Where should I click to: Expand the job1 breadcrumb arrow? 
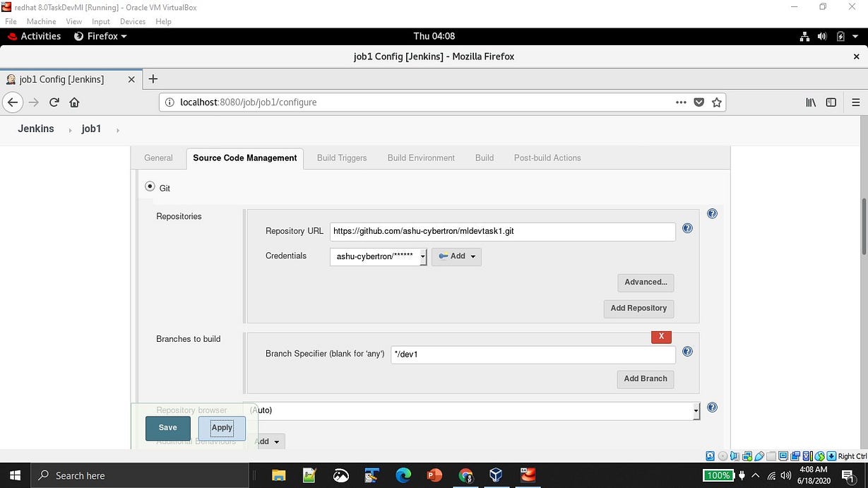click(117, 130)
